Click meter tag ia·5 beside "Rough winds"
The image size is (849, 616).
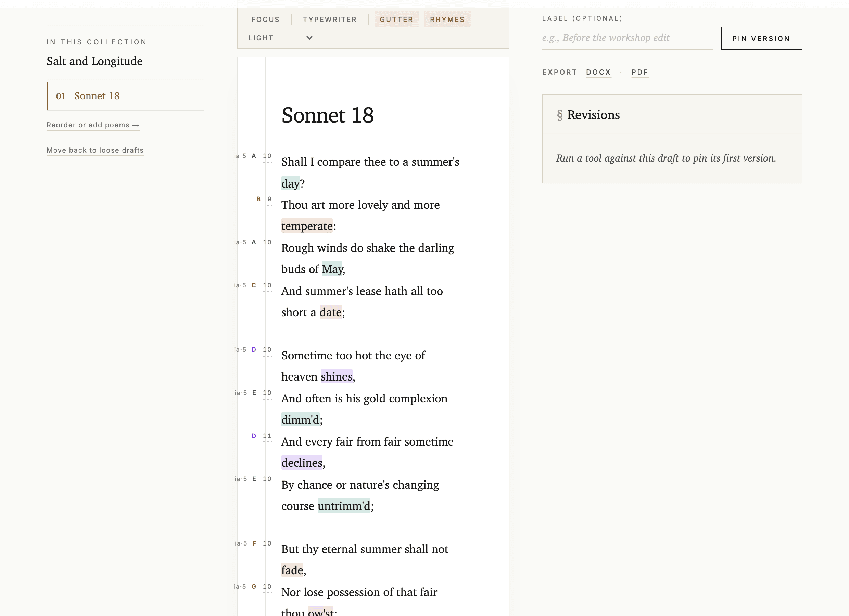240,242
